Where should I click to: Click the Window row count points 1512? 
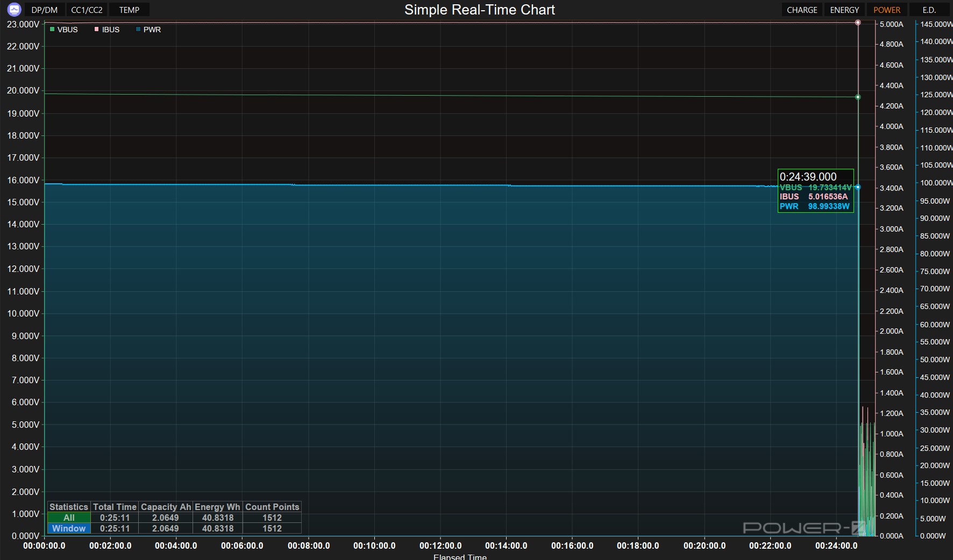pos(272,528)
